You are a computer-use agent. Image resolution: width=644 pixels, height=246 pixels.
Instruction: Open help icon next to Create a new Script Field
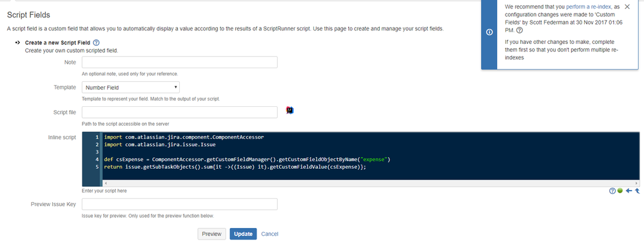(x=96, y=43)
